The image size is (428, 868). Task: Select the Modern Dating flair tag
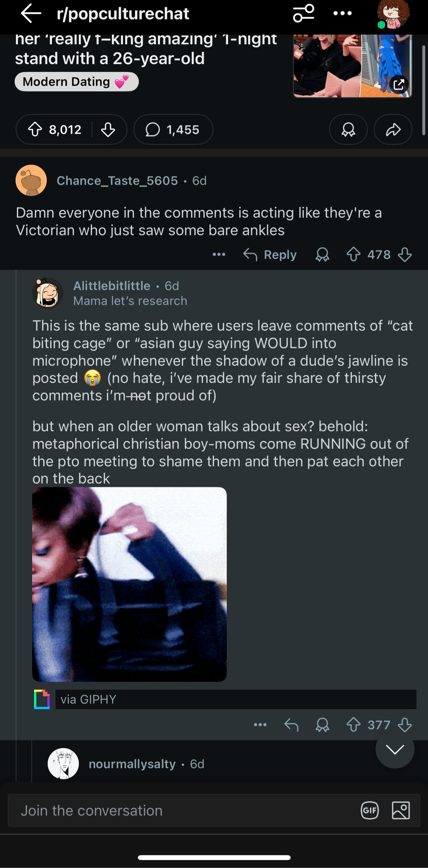(x=77, y=81)
